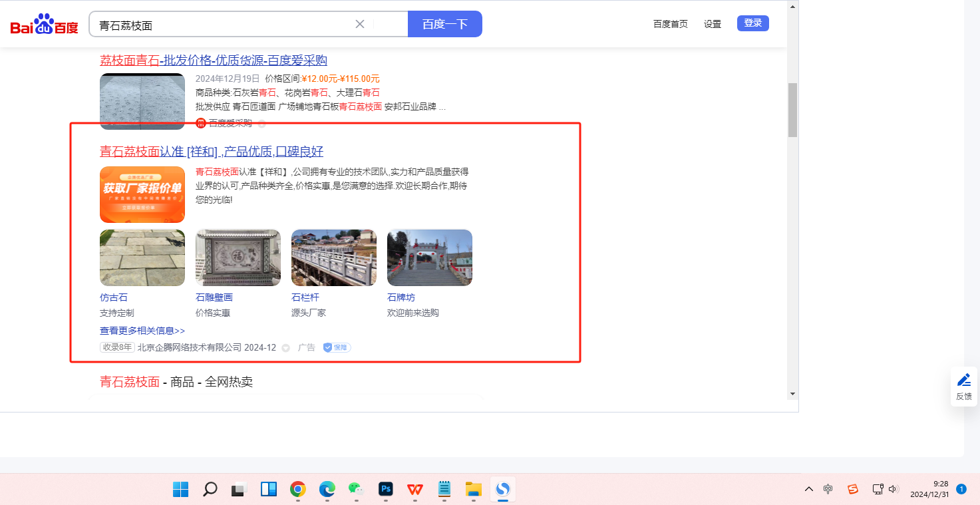
Task: Go to 百度首页 in the top navigation
Action: [670, 24]
